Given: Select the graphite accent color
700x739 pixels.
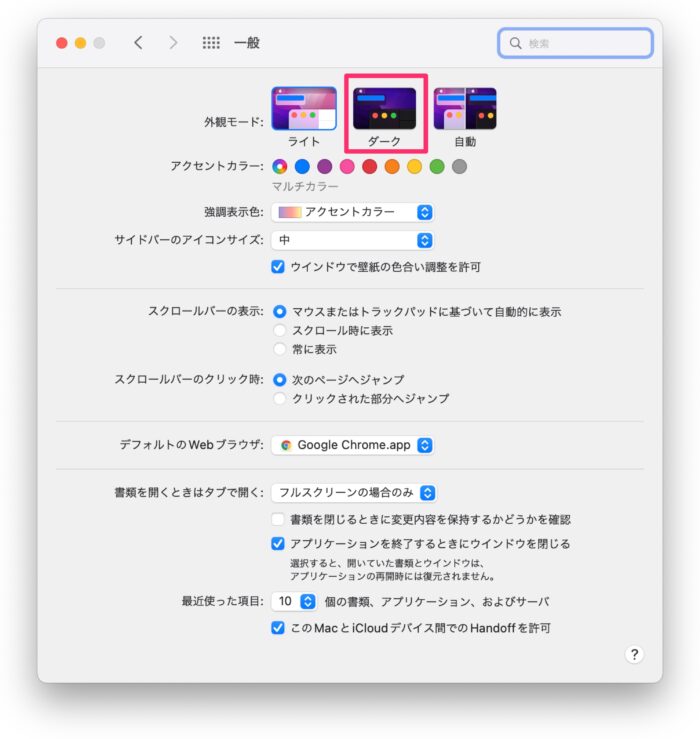Looking at the screenshot, I should tap(459, 166).
